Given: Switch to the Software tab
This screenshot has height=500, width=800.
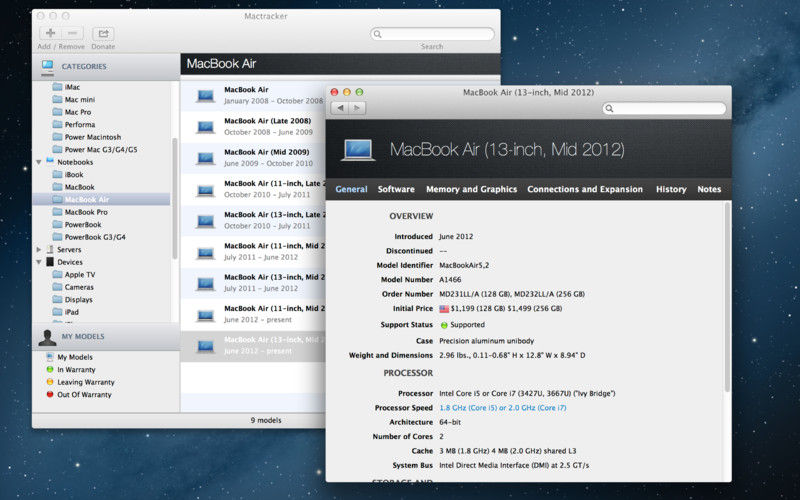Looking at the screenshot, I should click(396, 189).
